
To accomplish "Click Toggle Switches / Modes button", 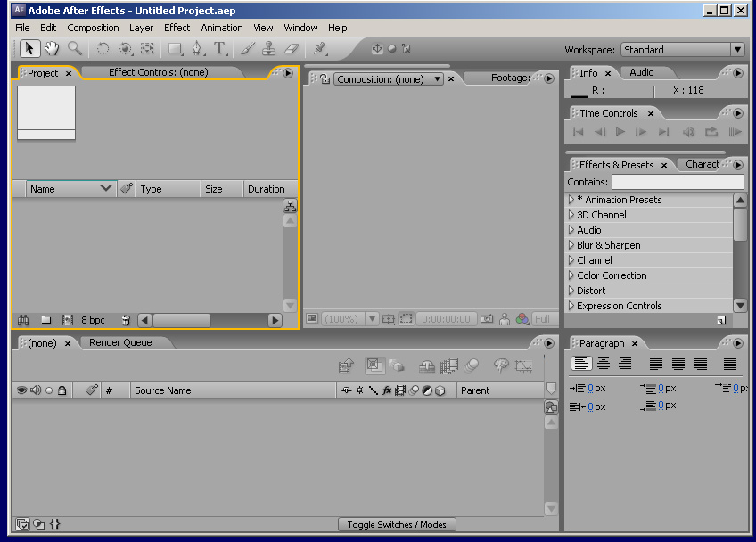I will (x=397, y=525).
